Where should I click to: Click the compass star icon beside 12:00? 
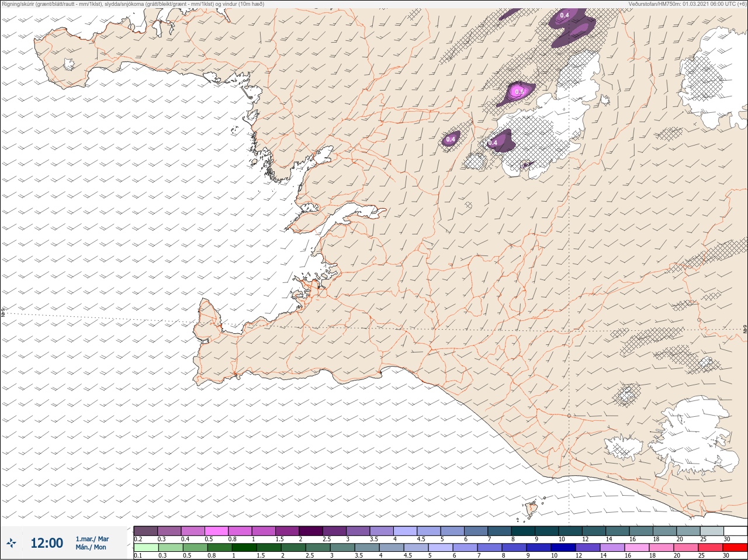click(x=11, y=543)
